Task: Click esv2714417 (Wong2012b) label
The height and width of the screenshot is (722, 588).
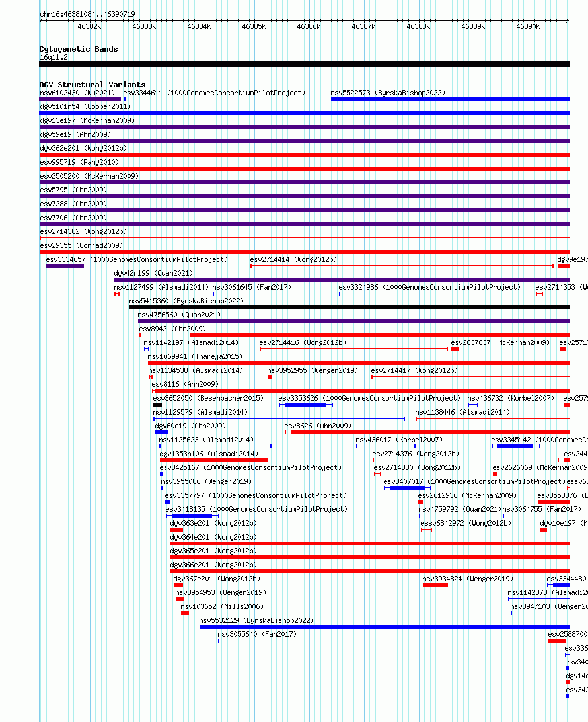Action: coord(414,370)
